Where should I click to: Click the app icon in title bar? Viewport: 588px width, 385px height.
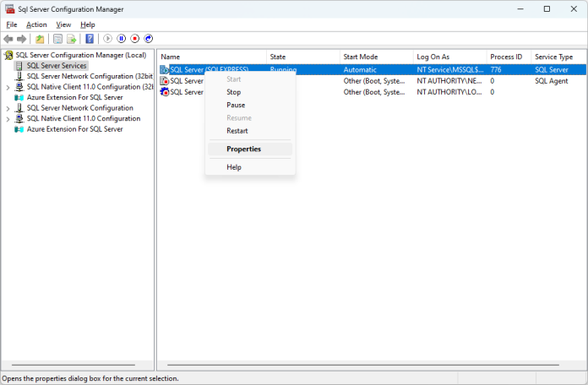click(10, 9)
